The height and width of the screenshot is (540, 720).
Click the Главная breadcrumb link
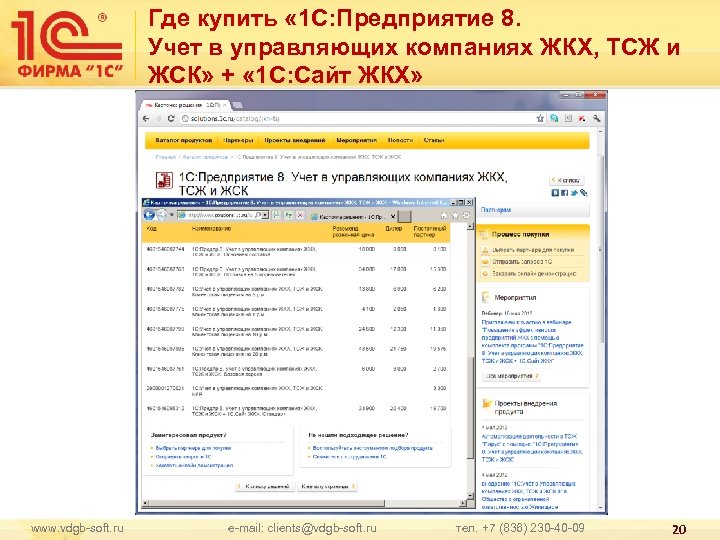165,157
